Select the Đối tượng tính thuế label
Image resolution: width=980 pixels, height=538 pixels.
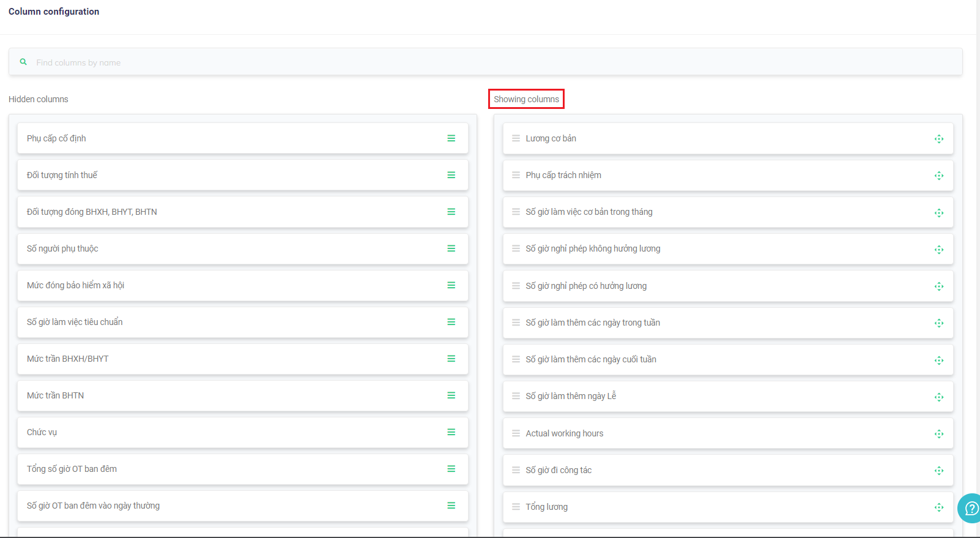(x=62, y=175)
